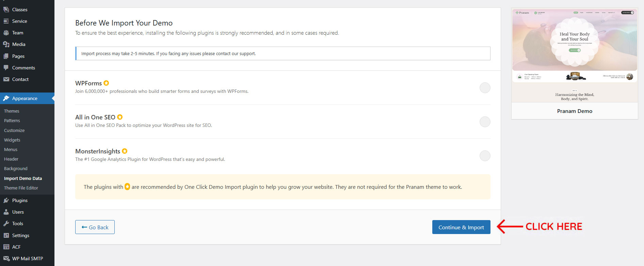644x266 pixels.
Task: Toggle the All in One SEO checkbox
Action: 485,122
